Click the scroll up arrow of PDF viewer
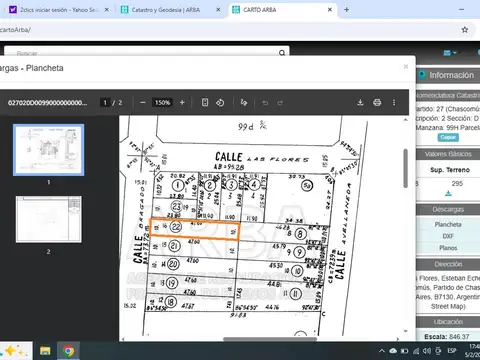This screenshot has height=360, width=480. point(405,120)
